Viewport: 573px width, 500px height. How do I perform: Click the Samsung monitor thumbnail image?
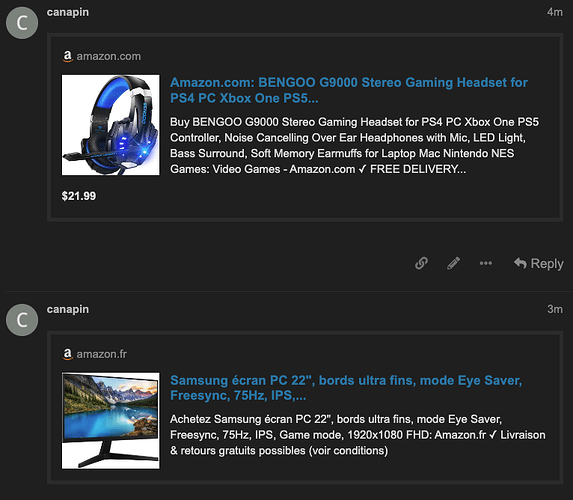(x=111, y=421)
